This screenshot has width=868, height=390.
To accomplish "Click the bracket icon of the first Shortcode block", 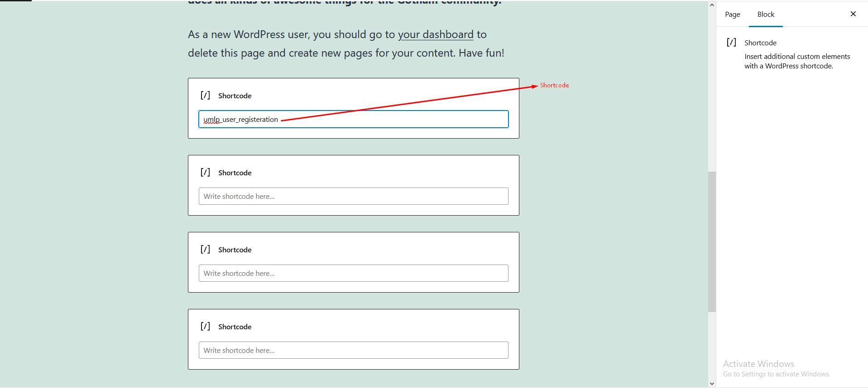I will 205,95.
